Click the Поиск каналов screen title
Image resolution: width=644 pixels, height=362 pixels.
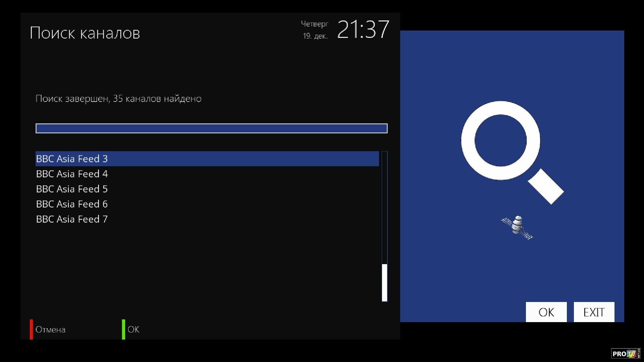coord(85,33)
